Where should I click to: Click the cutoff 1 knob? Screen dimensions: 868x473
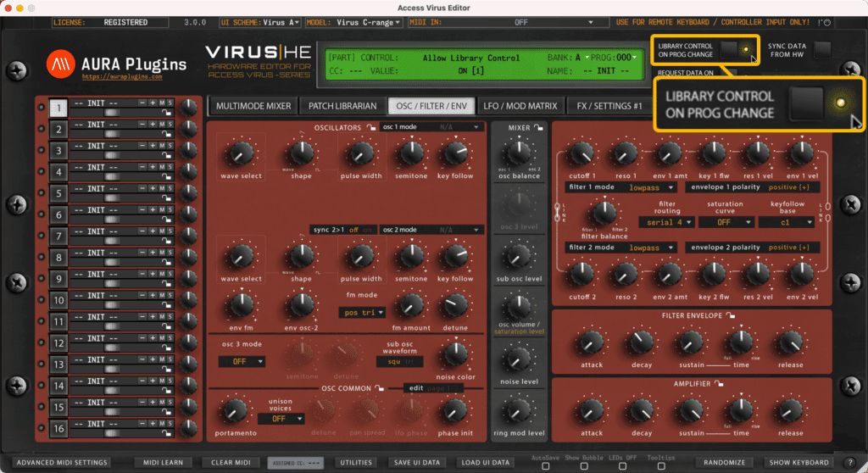pos(582,154)
